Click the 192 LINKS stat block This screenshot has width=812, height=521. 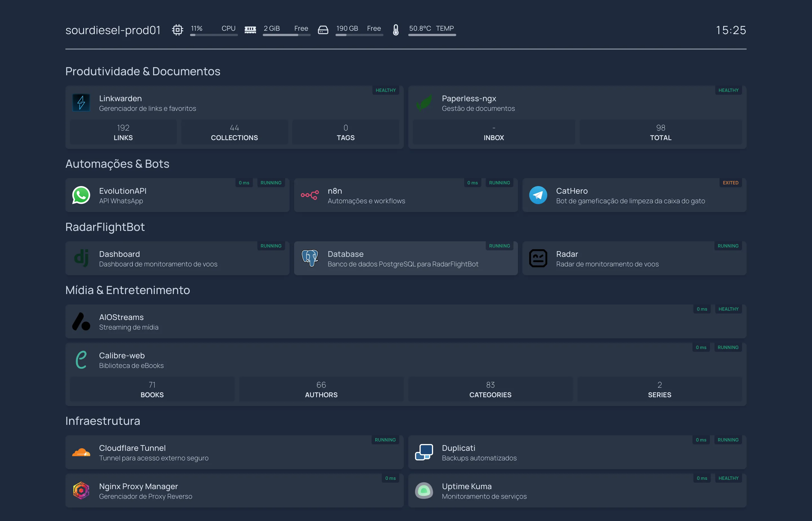pyautogui.click(x=123, y=132)
